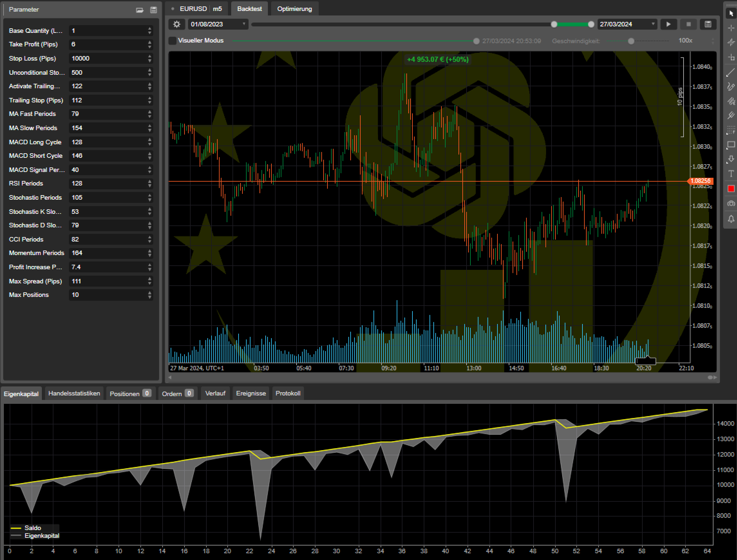The height and width of the screenshot is (560, 737).
Task: Increase Stochastic Periods with up arrow
Action: coord(150,195)
